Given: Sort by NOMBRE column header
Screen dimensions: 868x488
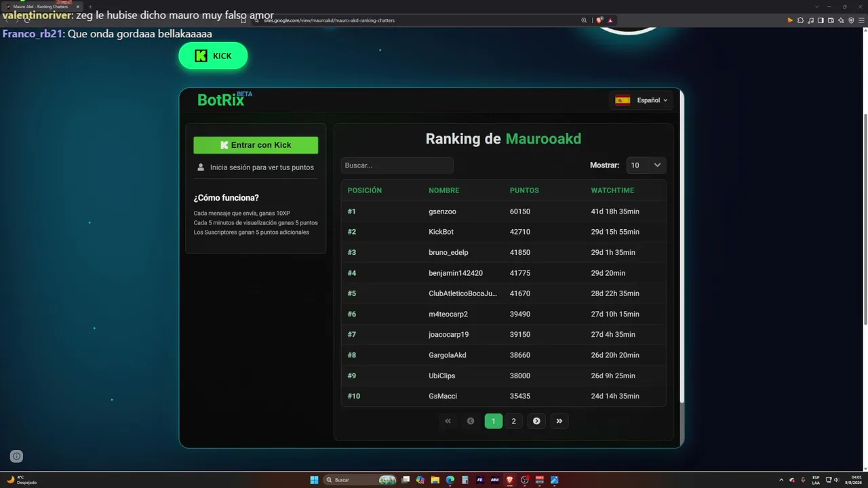Looking at the screenshot, I should point(444,190).
